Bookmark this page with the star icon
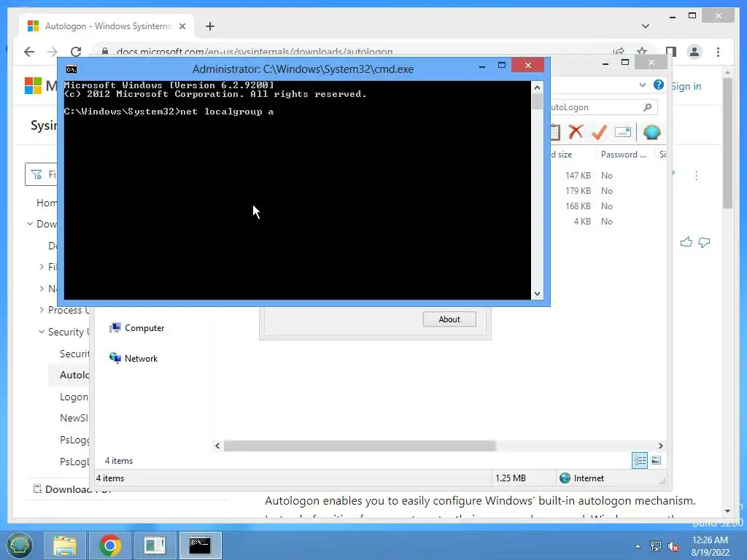The image size is (747, 560). 642,52
